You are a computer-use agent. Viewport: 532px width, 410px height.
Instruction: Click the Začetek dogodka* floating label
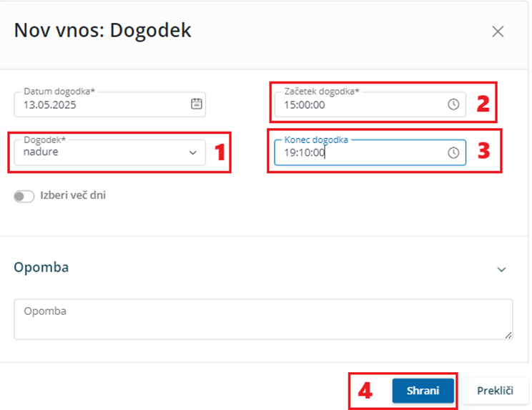[x=322, y=92]
